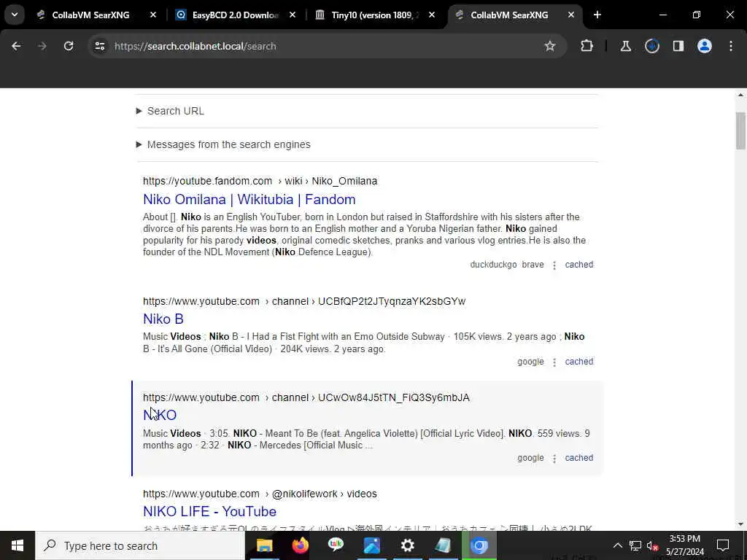
Task: Open Niko B result URL UCBfQP2t2JTyqnzaYK2sbGYw
Action: click(304, 301)
